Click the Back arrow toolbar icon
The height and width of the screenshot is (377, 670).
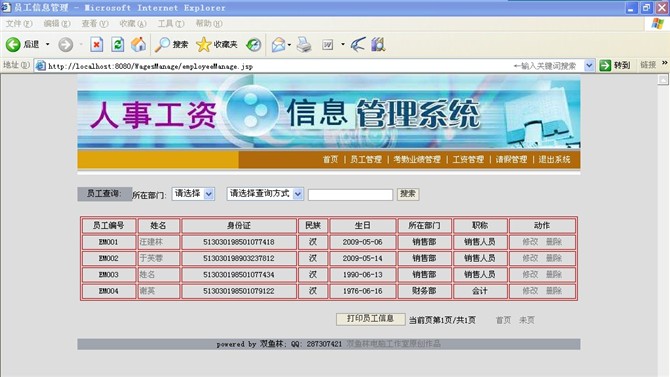click(13, 44)
